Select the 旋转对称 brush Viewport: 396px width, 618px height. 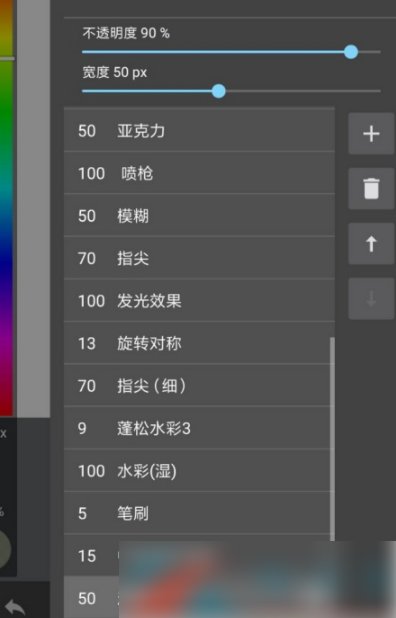pos(199,343)
